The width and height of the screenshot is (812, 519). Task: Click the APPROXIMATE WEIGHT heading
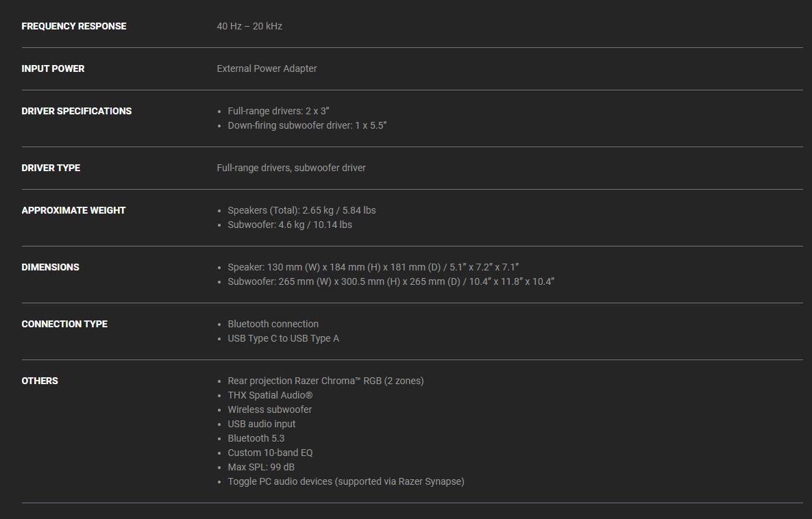[x=73, y=211]
